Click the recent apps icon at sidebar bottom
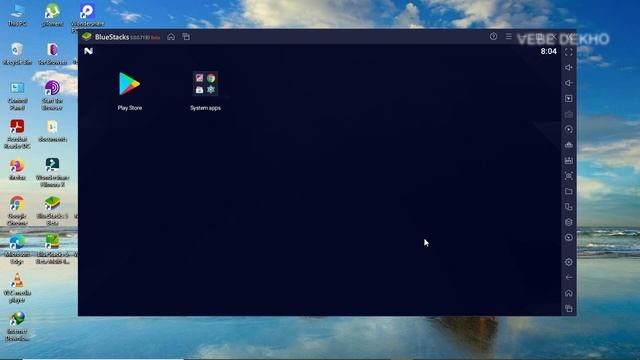The height and width of the screenshot is (360, 640). pos(569,308)
